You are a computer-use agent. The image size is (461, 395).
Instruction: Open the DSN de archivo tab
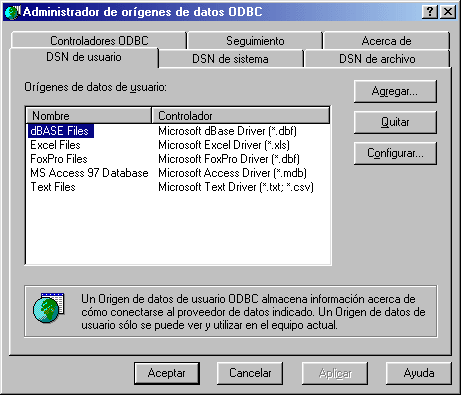[377, 59]
